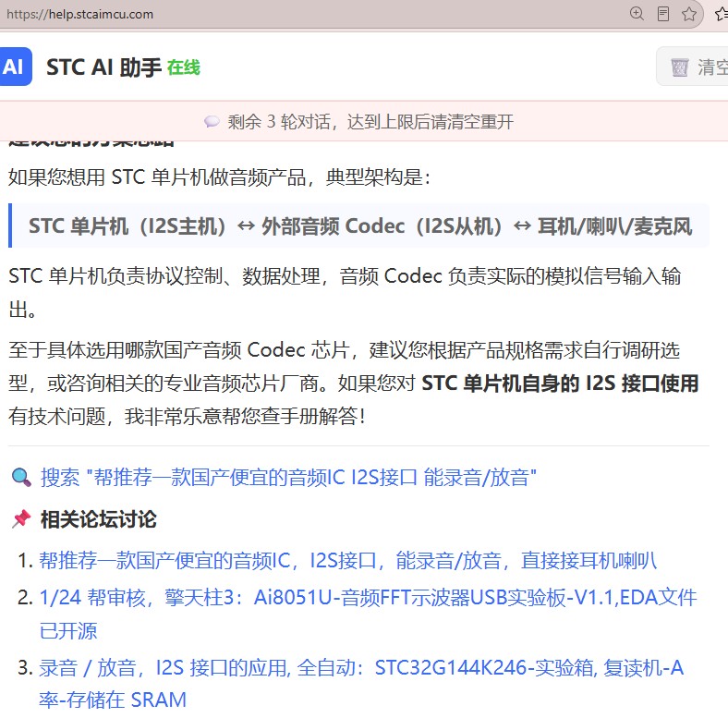Open reader view icon in address bar
This screenshot has height=718, width=728.
click(x=663, y=14)
